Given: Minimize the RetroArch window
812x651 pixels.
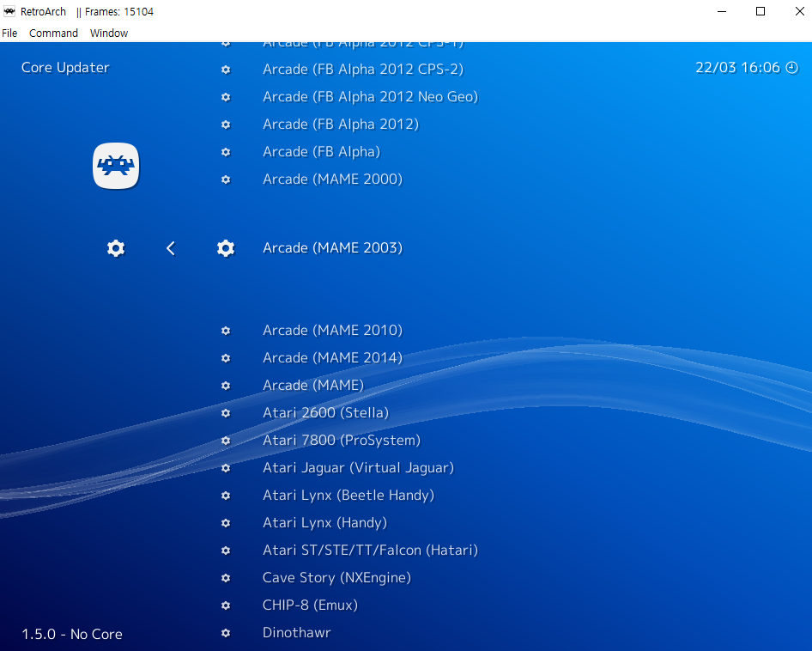Looking at the screenshot, I should (722, 11).
